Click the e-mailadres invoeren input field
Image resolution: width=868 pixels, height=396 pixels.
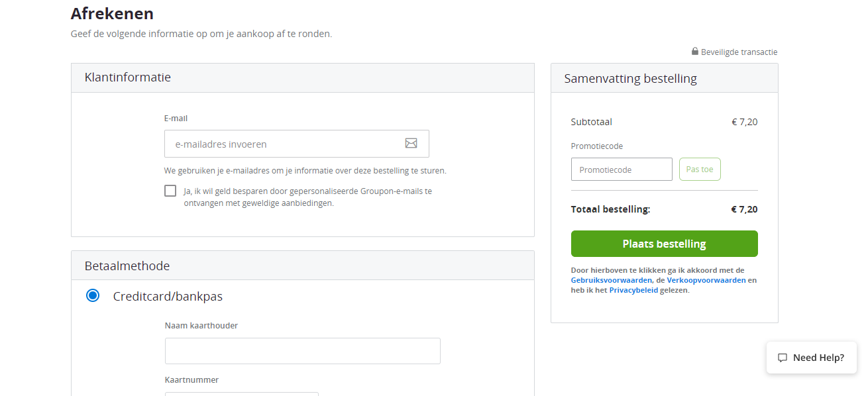point(297,144)
